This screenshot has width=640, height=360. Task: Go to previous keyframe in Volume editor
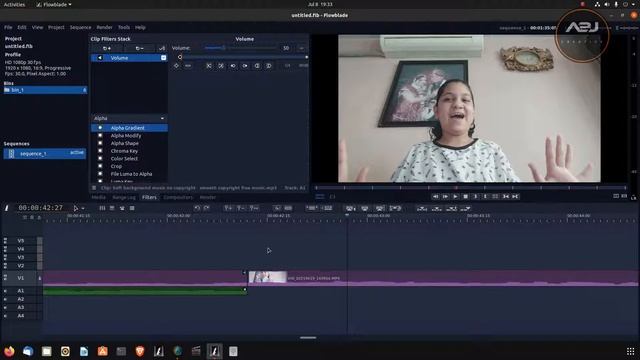click(x=209, y=66)
